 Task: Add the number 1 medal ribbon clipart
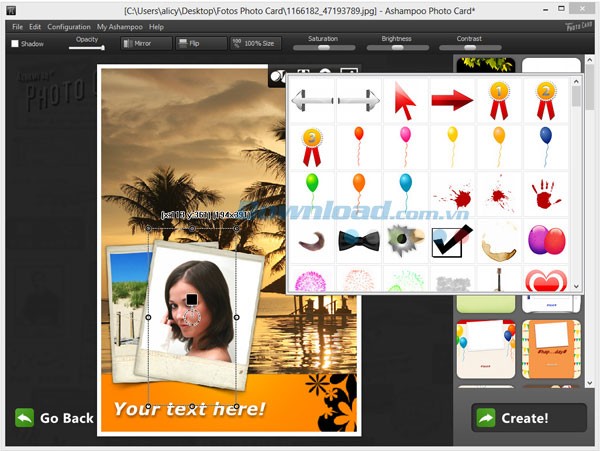pos(499,100)
